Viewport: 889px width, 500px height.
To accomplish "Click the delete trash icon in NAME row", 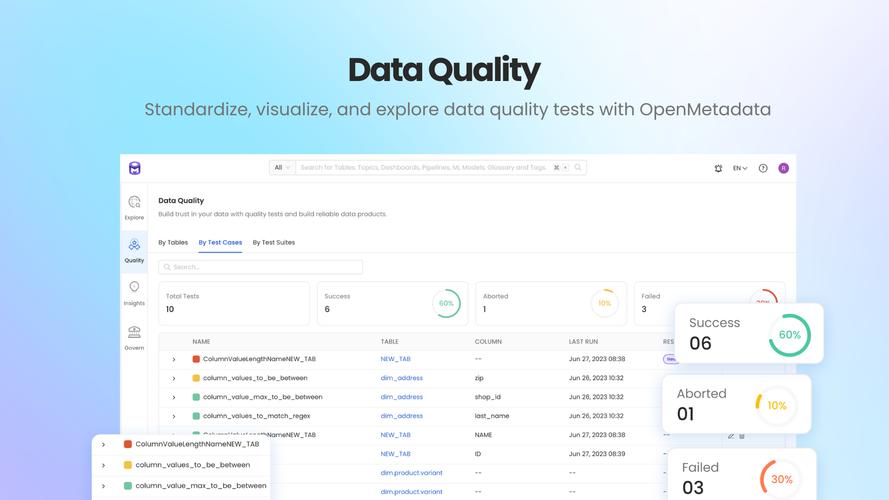I will click(x=742, y=435).
